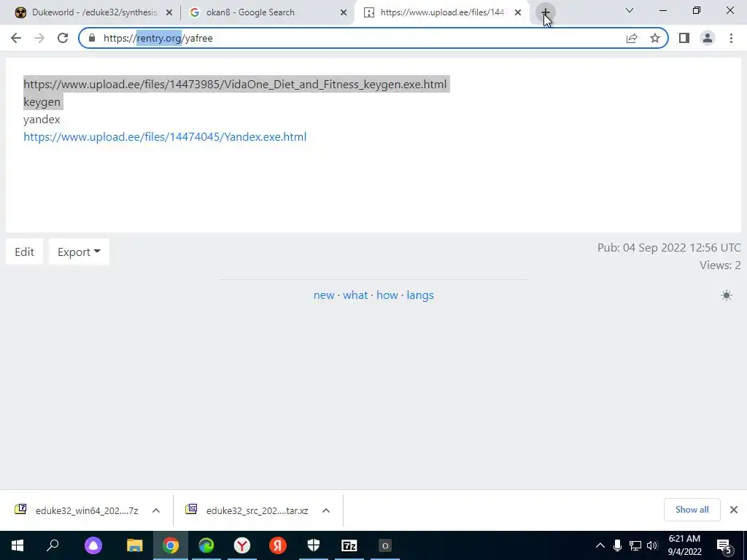Open the notification center
This screenshot has width=747, height=560.
(x=724, y=545)
